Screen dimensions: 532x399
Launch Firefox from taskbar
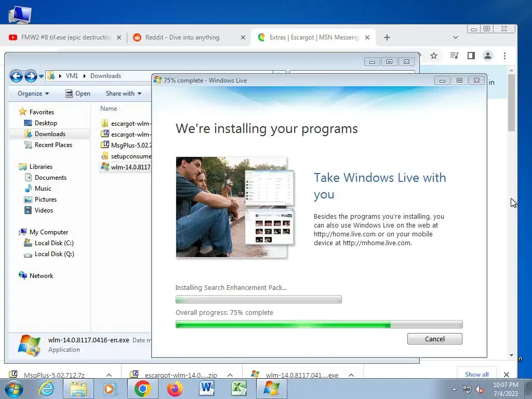click(175, 389)
